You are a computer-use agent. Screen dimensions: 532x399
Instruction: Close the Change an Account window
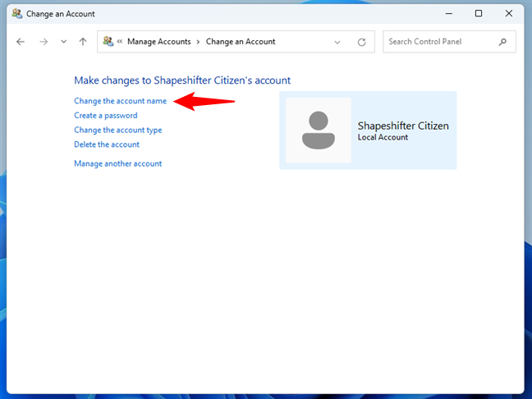pos(508,14)
